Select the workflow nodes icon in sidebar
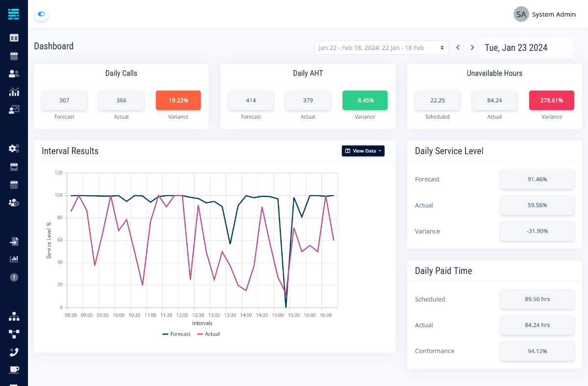588x386 pixels. click(x=14, y=334)
